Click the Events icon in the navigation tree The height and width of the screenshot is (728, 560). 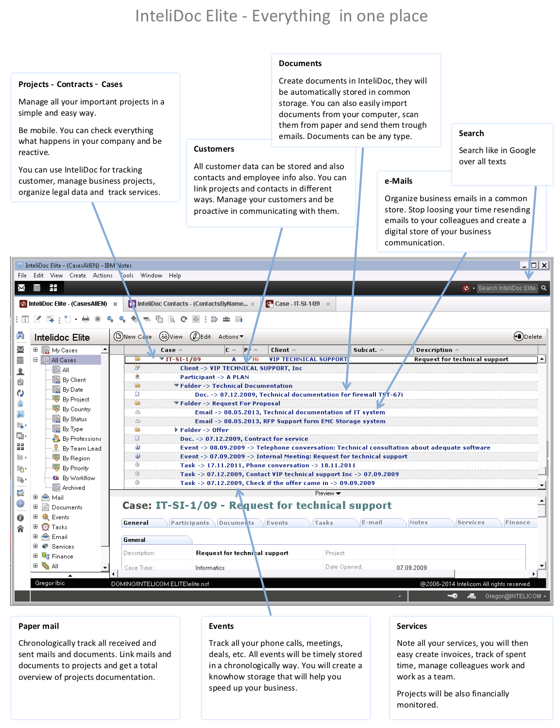point(46,517)
